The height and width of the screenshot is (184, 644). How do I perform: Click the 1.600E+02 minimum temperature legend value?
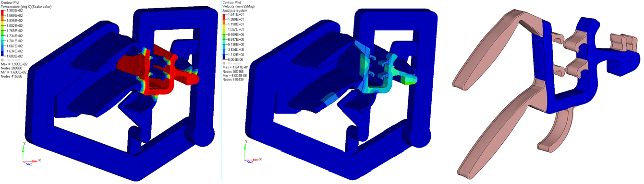14,56
